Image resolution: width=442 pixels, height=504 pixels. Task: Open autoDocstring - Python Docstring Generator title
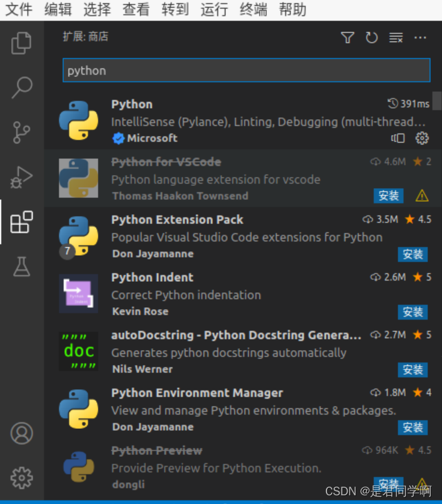point(237,335)
